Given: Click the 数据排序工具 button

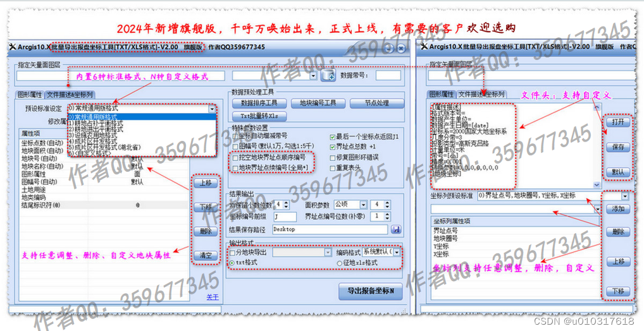Looking at the screenshot, I should click(x=259, y=104).
